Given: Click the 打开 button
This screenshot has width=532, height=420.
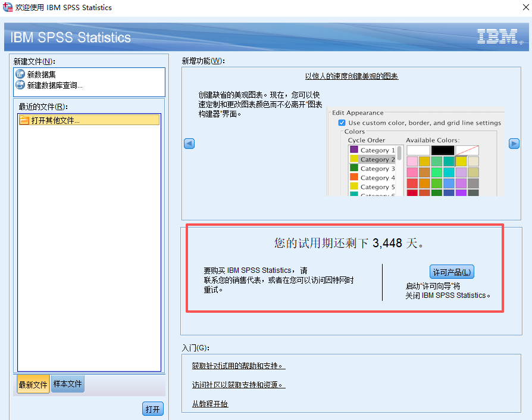Looking at the screenshot, I should 153,409.
